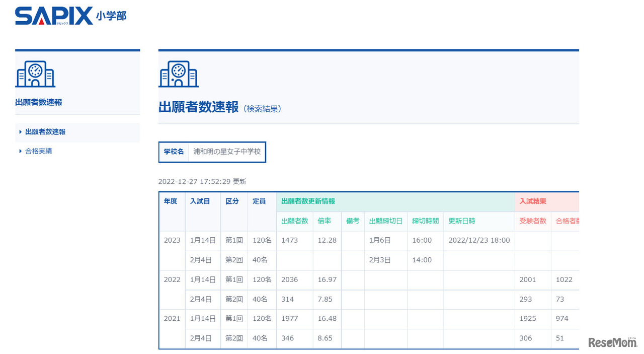Click the 浦和明の星女子中学校 school name field
This screenshot has width=644, height=354.
click(x=227, y=152)
